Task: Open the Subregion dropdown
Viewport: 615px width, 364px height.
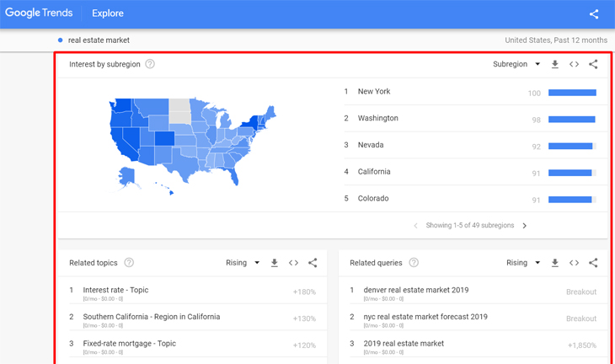Action: point(516,64)
